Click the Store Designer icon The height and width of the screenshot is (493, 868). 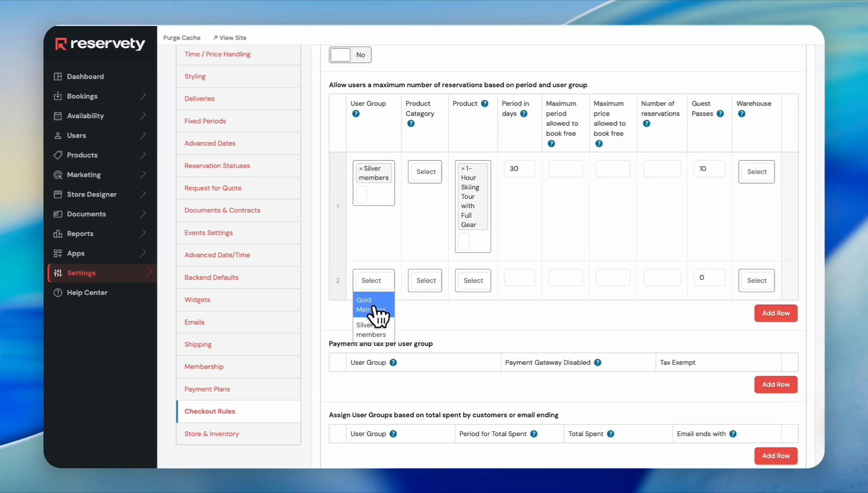pos(58,194)
